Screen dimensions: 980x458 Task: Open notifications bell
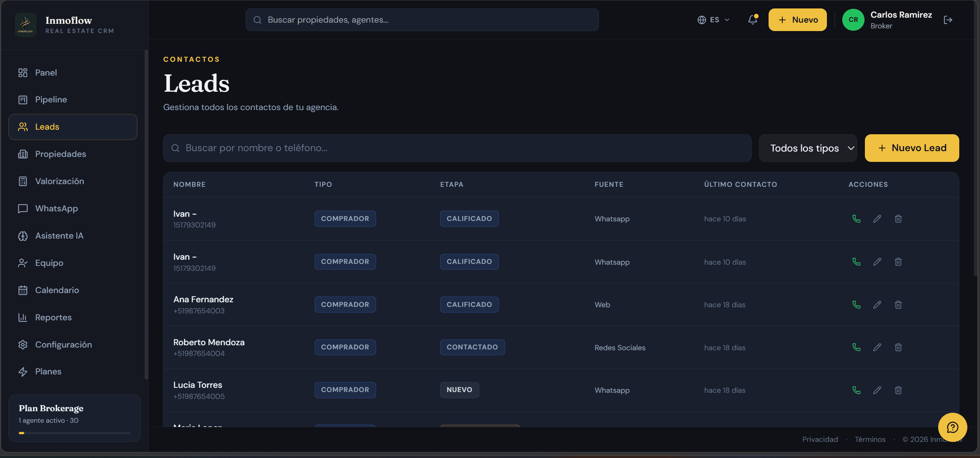753,20
